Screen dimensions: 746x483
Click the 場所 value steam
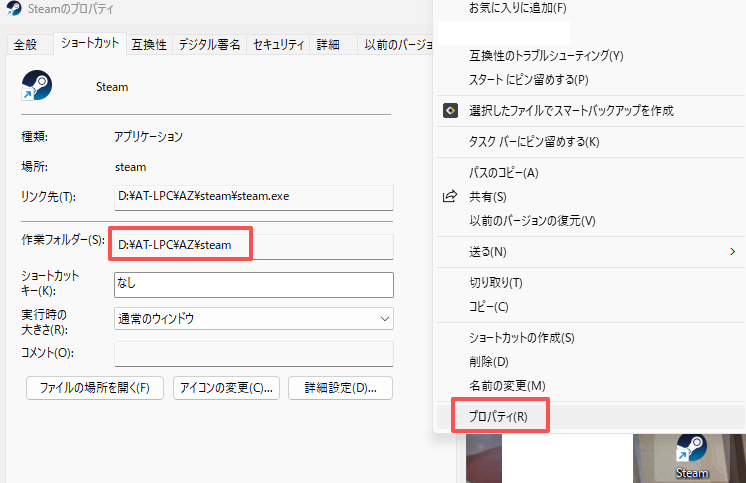tap(130, 167)
